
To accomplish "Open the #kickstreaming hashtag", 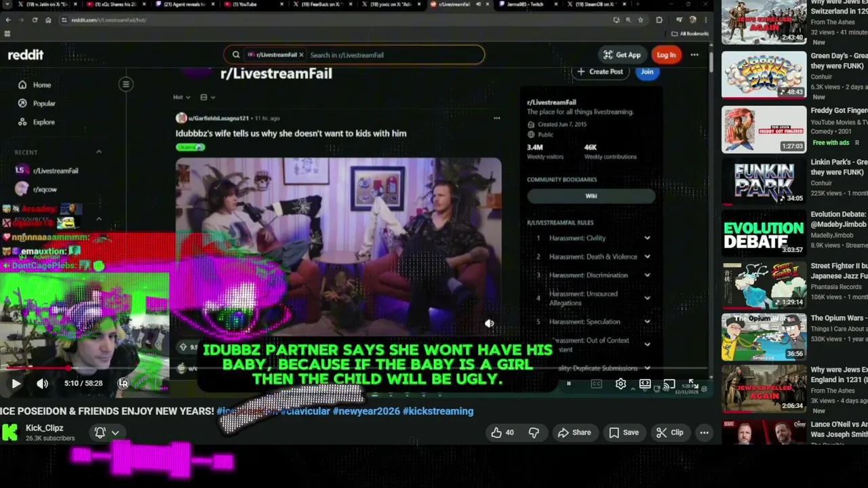I will click(438, 411).
